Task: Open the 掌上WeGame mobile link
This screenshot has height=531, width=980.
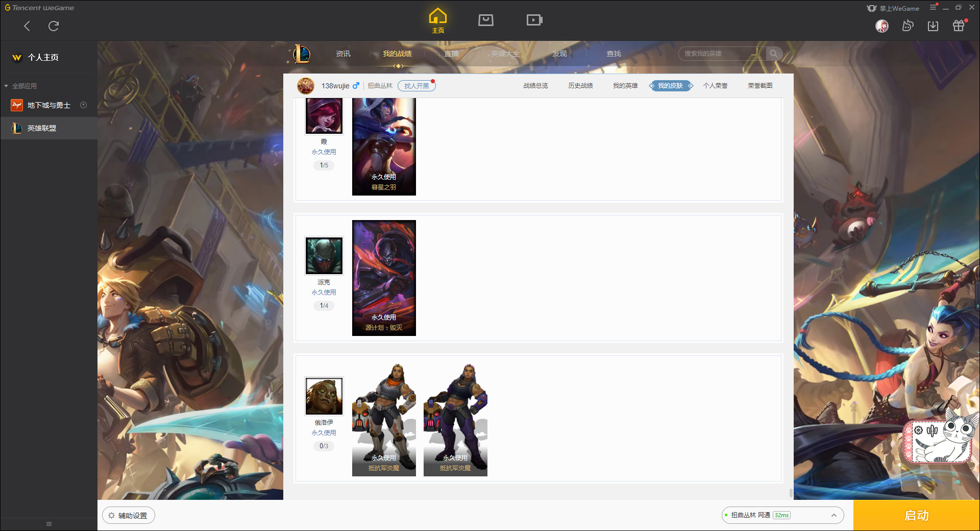Action: pyautogui.click(x=893, y=8)
